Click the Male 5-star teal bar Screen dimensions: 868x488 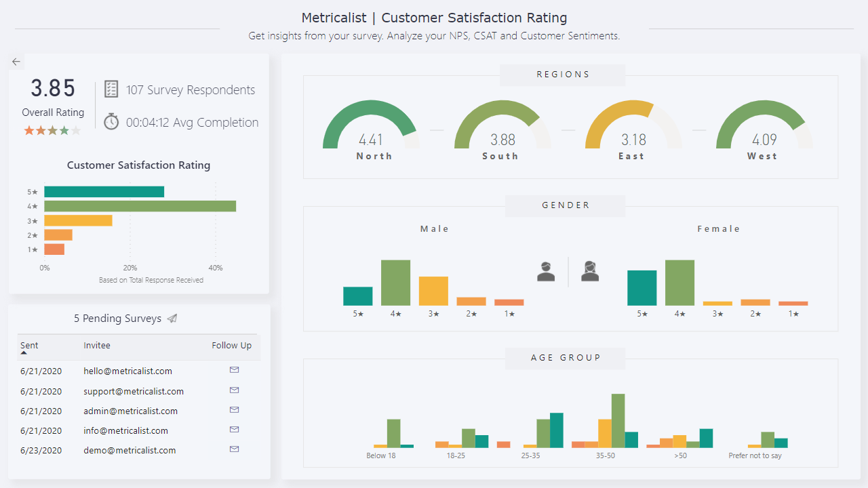357,296
